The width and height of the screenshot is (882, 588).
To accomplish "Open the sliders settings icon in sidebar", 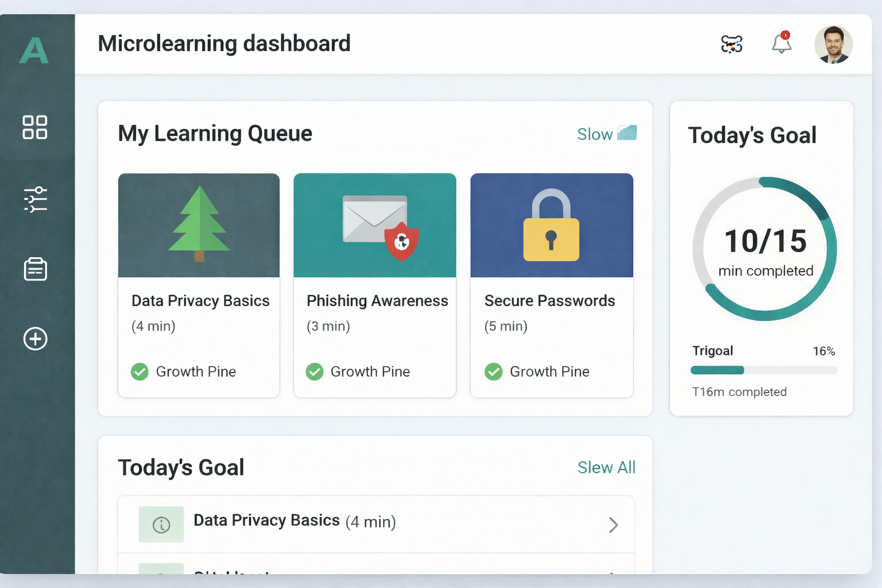I will click(36, 199).
